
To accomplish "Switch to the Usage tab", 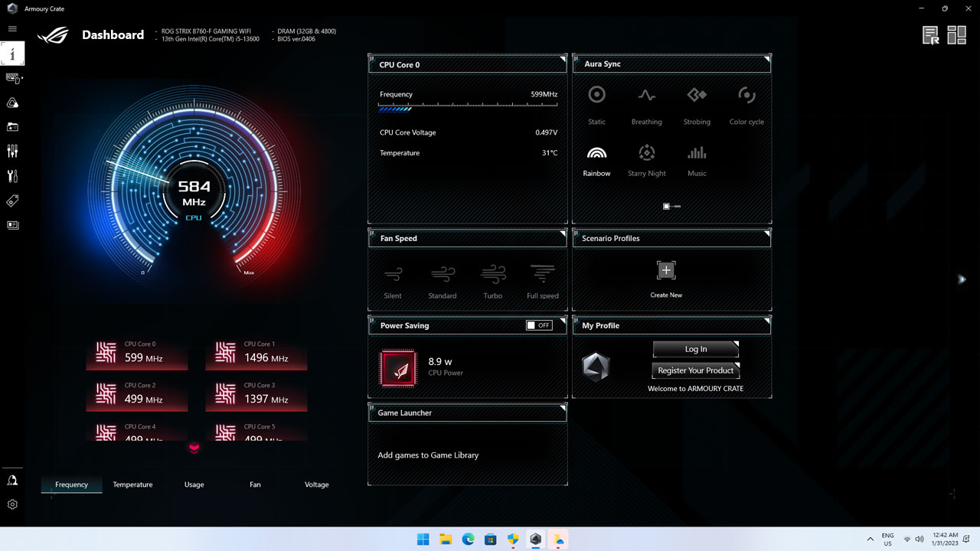I will [194, 484].
